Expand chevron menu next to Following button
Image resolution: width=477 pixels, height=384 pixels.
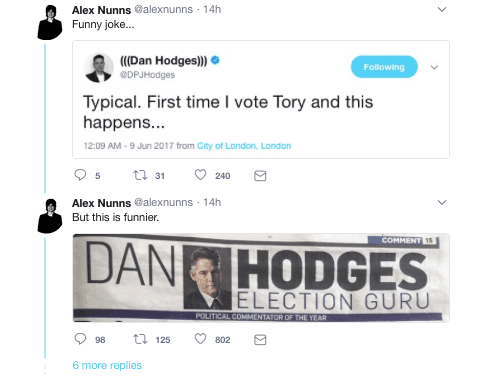point(434,67)
